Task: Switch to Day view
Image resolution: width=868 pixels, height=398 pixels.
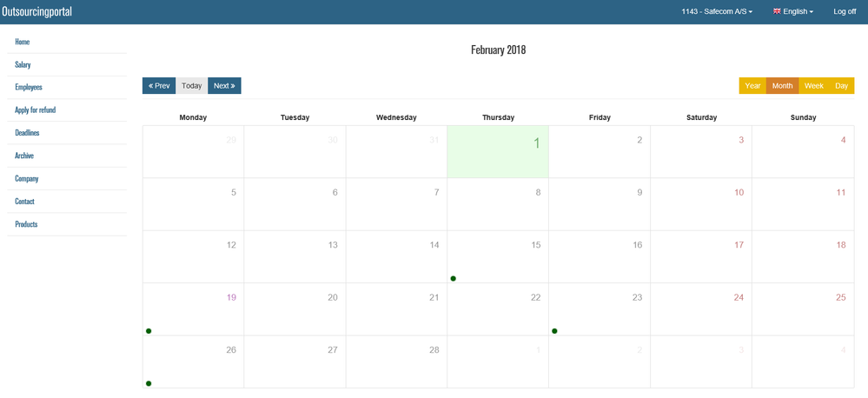Action: click(x=841, y=86)
